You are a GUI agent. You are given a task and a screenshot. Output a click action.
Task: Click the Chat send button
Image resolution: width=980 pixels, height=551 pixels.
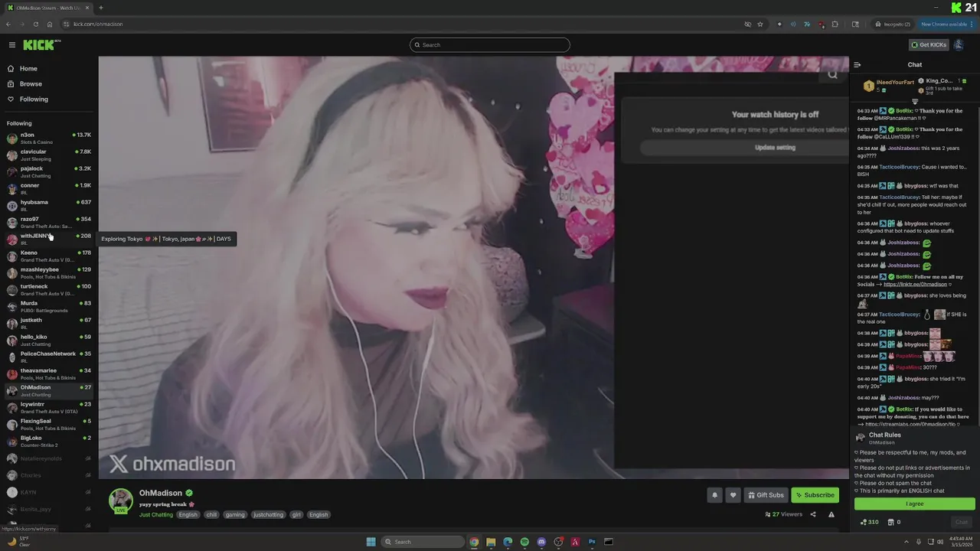[962, 522]
